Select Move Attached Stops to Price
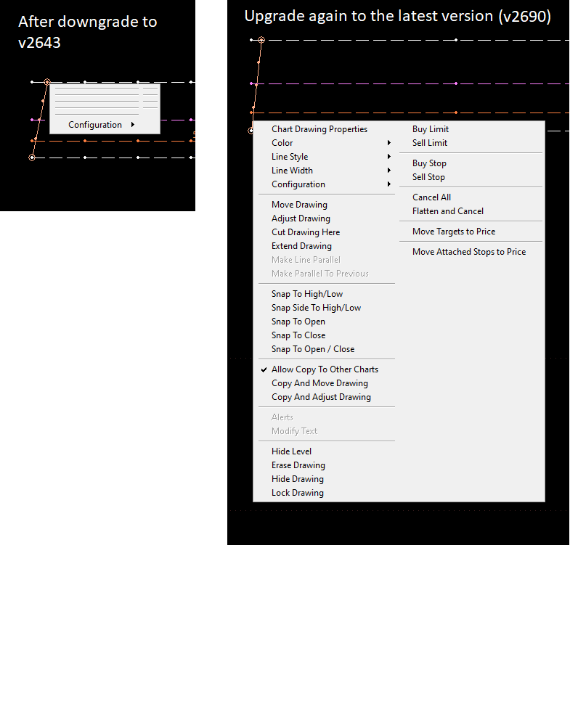 click(471, 252)
